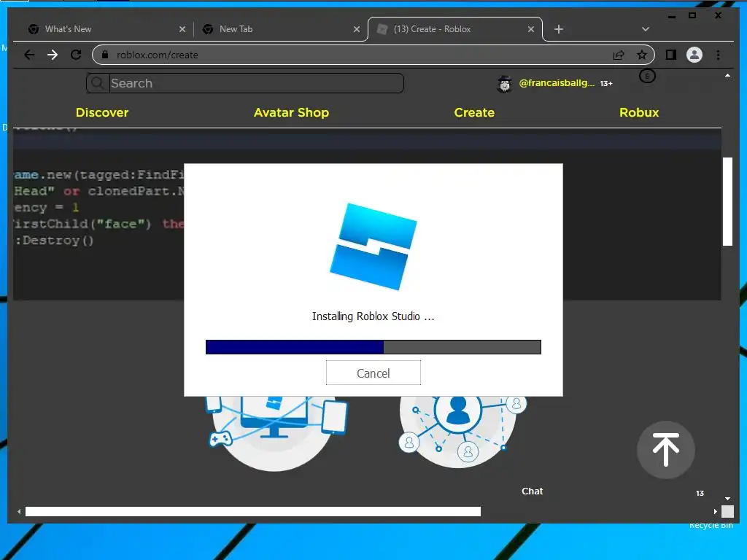This screenshot has width=747, height=560.
Task: Click the scroll up arrow
Action: (x=727, y=76)
